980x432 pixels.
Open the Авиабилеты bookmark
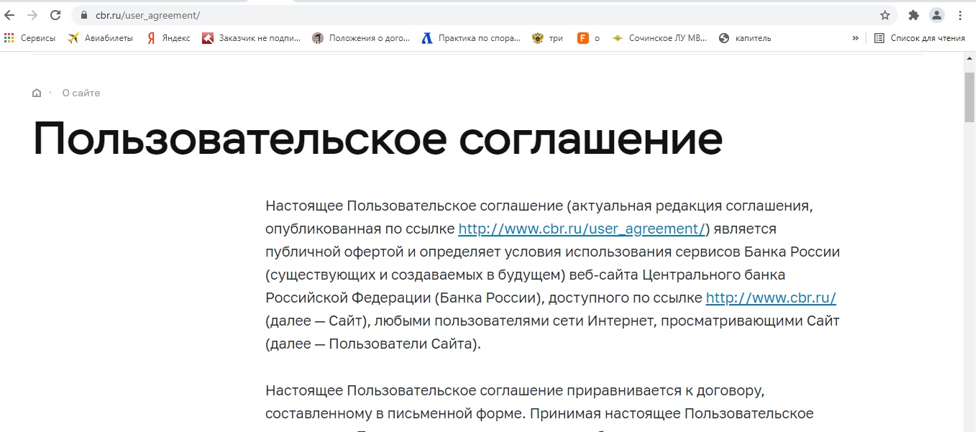(x=101, y=38)
